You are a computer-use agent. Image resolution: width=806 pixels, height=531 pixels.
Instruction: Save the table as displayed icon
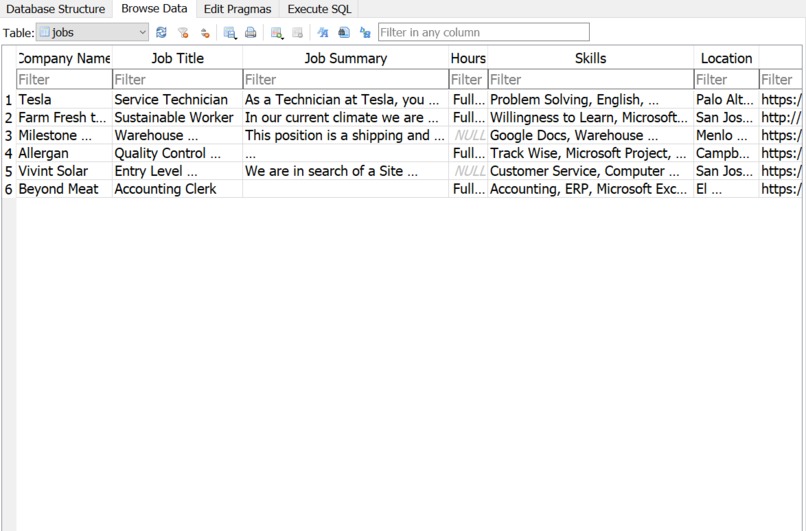point(230,32)
